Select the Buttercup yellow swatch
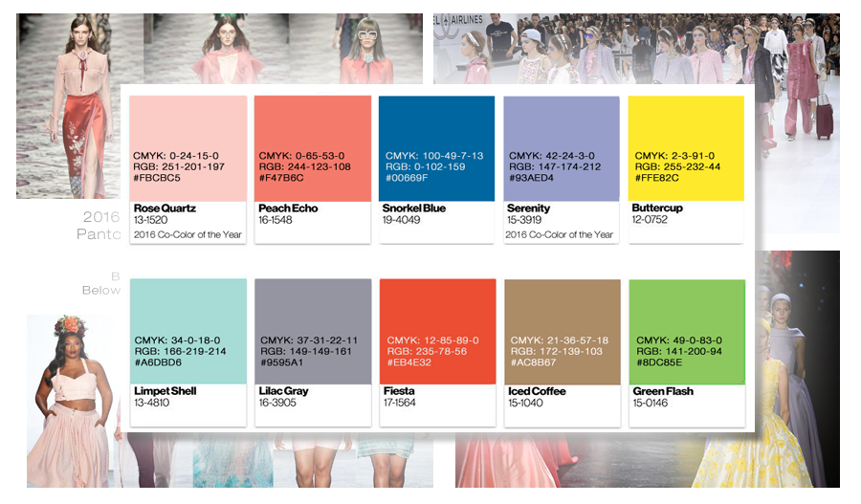This screenshot has width=861, height=504. click(x=686, y=148)
